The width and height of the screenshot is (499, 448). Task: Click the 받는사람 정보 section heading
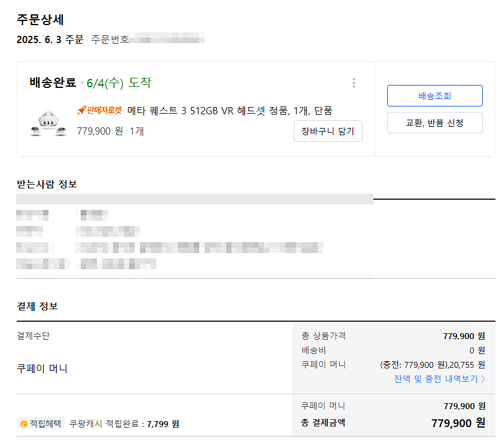(x=47, y=184)
